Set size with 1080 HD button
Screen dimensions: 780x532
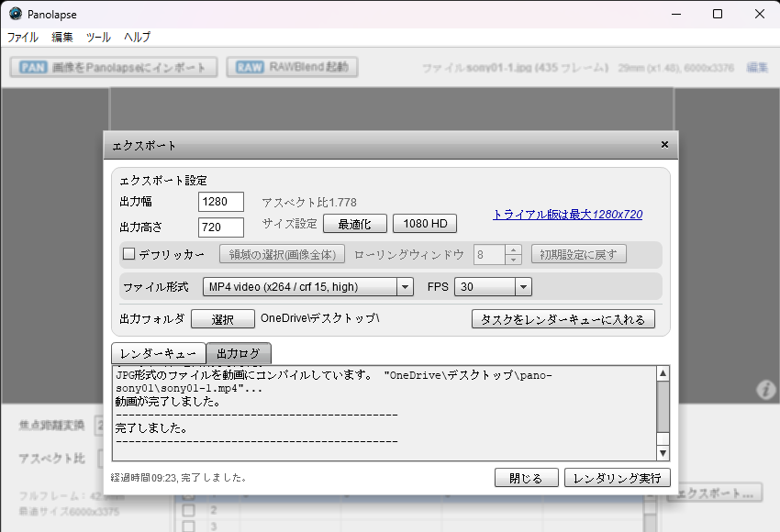pyautogui.click(x=425, y=224)
